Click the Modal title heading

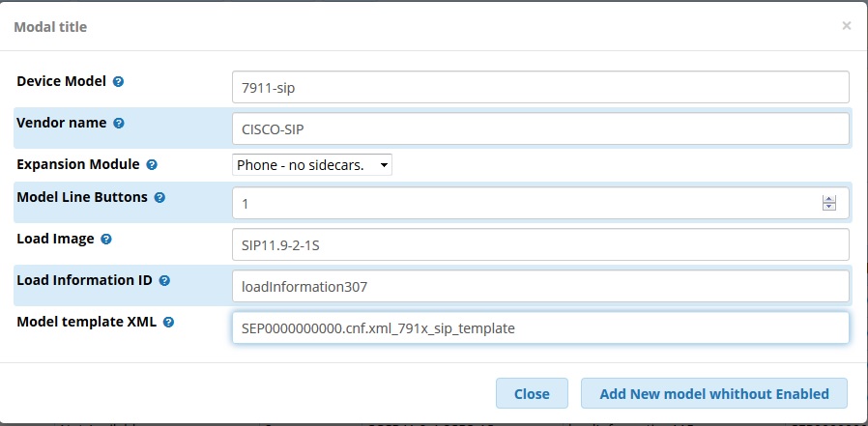pyautogui.click(x=50, y=27)
